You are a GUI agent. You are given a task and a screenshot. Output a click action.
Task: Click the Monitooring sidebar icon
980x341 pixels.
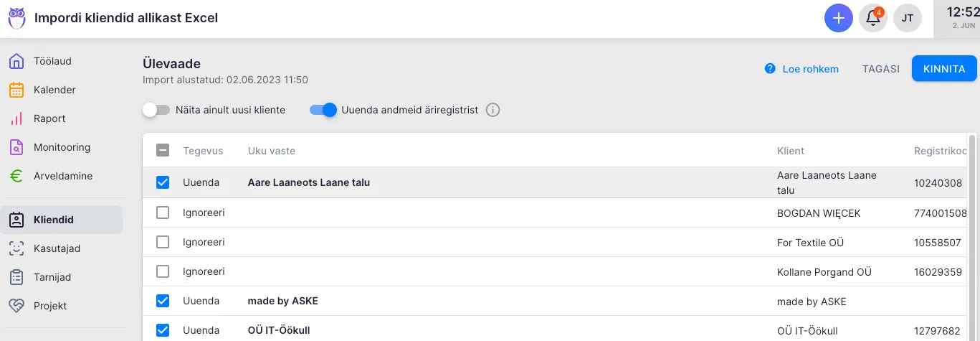[x=16, y=147]
